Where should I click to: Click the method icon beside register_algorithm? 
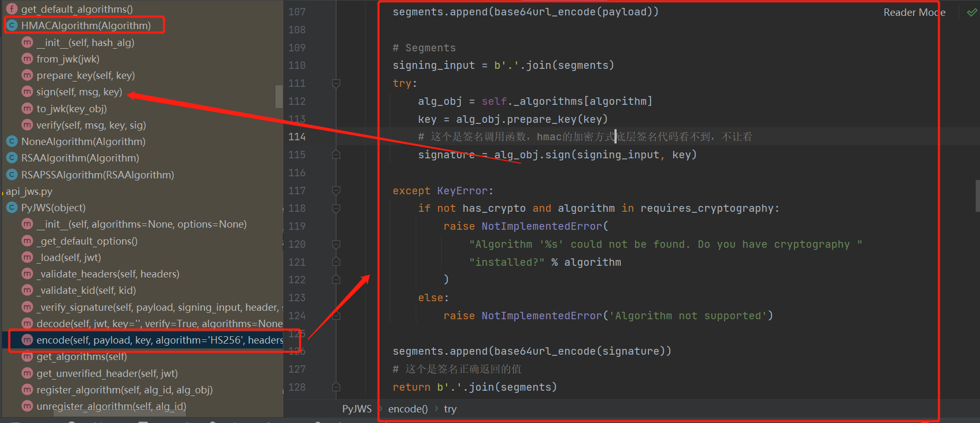pyautogui.click(x=27, y=390)
